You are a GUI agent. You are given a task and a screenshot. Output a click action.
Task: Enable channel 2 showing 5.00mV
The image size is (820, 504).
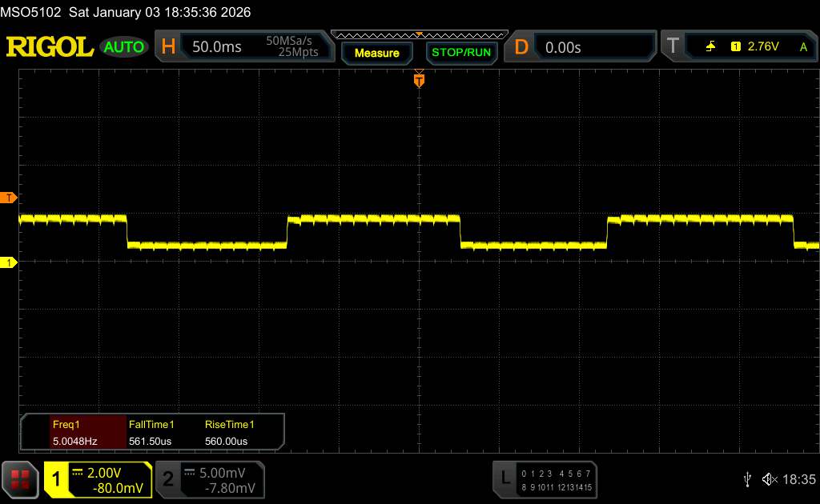(210, 479)
